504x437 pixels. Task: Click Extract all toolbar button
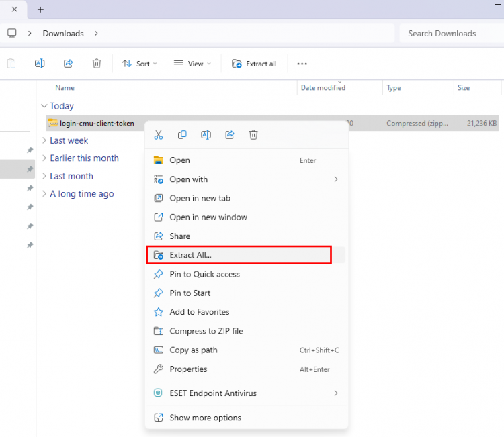pos(254,64)
